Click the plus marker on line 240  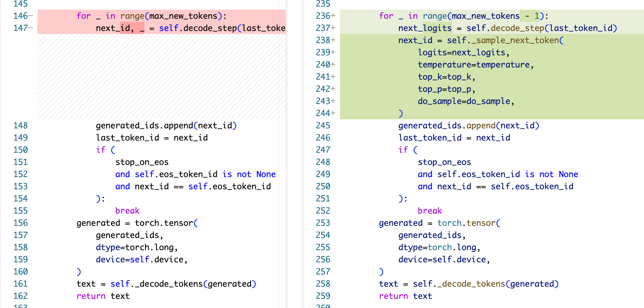[x=333, y=64]
